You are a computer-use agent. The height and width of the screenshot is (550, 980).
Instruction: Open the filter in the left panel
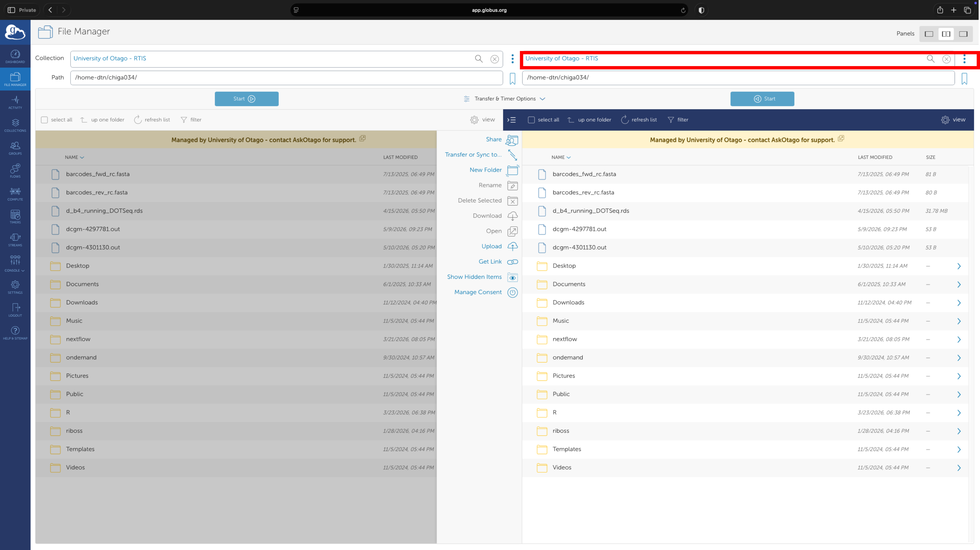pyautogui.click(x=191, y=120)
